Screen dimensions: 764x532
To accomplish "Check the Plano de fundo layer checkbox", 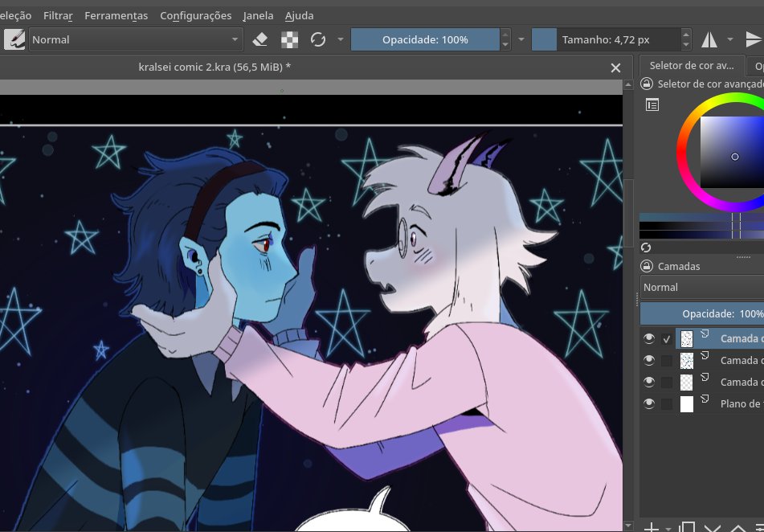I will [667, 403].
